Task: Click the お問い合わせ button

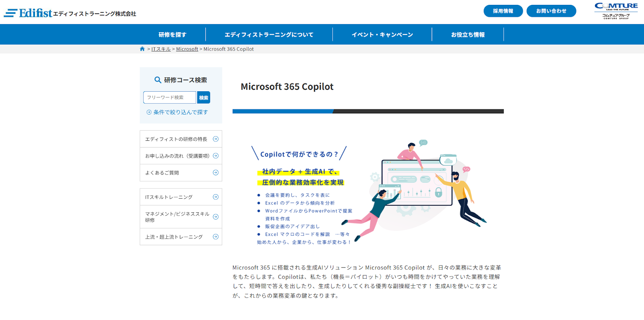Action: click(x=551, y=11)
